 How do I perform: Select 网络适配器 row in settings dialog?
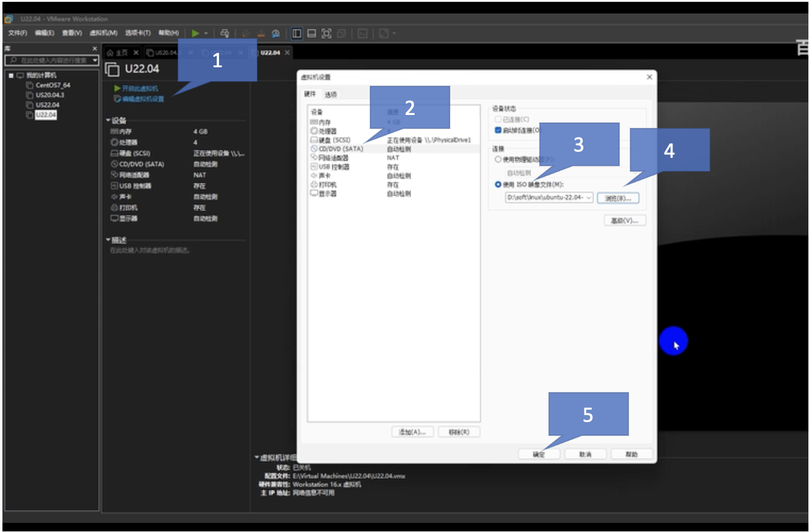pos(393,158)
